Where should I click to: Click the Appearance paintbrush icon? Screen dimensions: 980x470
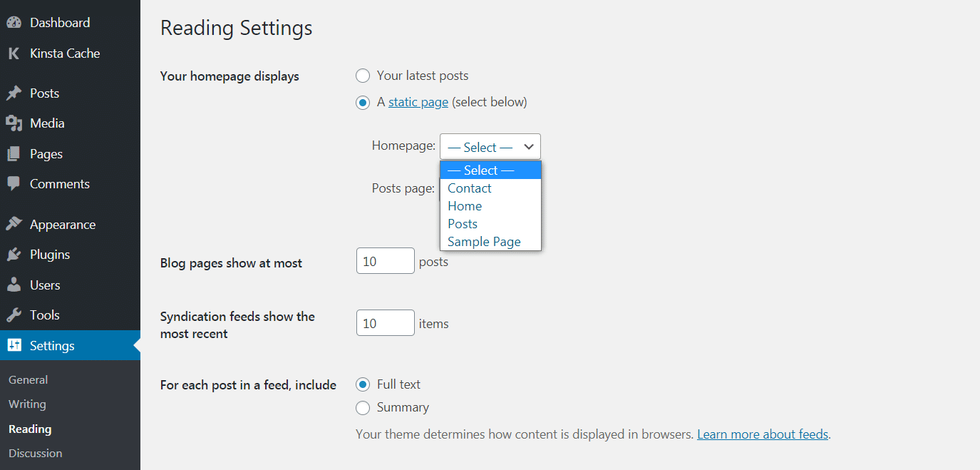pyautogui.click(x=14, y=225)
